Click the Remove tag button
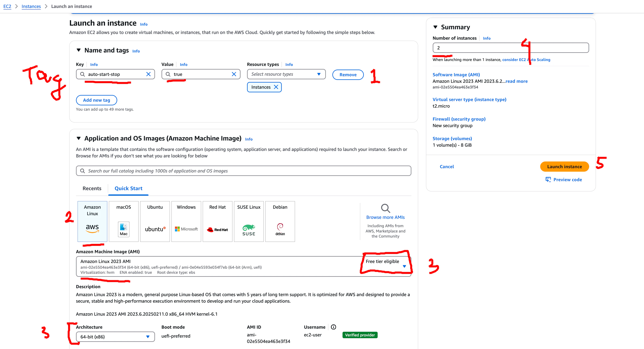 coord(348,75)
